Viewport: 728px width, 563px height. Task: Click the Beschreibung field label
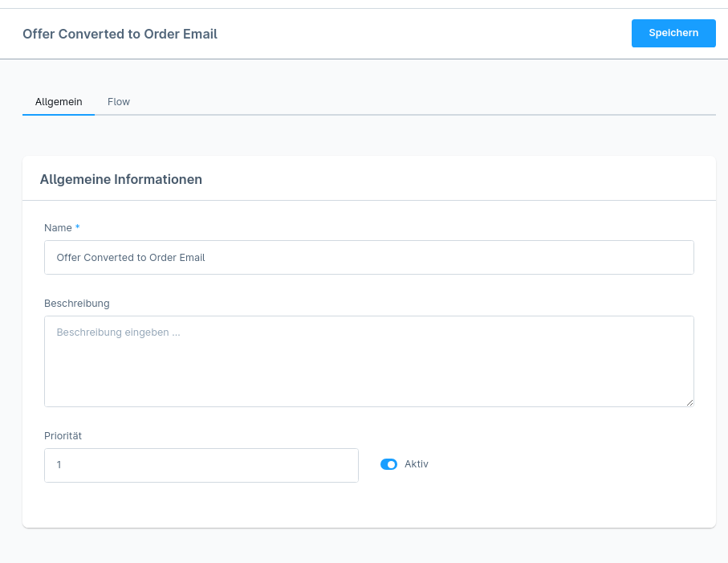coord(76,304)
